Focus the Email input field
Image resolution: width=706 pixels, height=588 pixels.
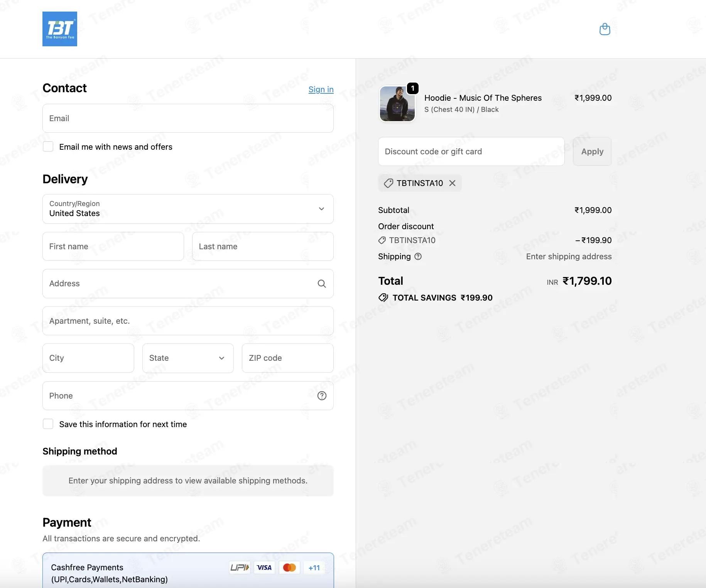tap(188, 118)
